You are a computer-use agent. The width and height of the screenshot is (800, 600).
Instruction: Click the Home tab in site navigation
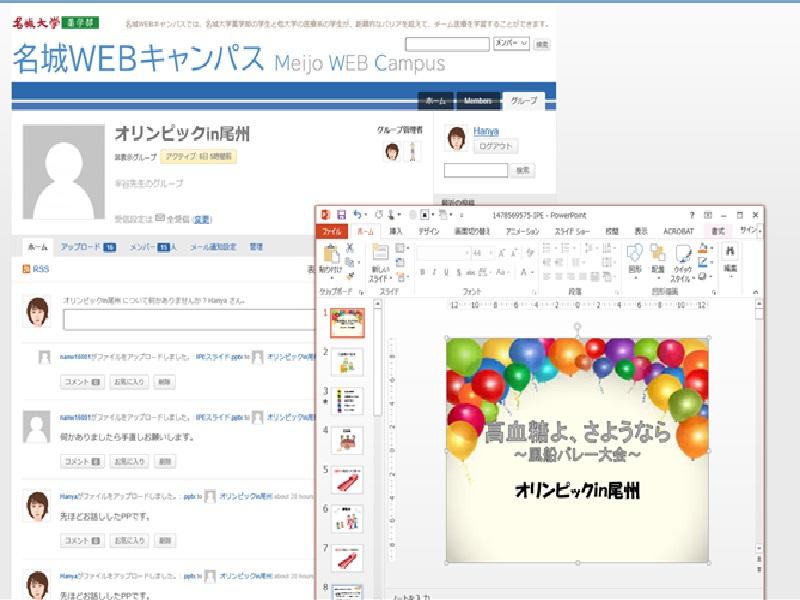click(436, 101)
